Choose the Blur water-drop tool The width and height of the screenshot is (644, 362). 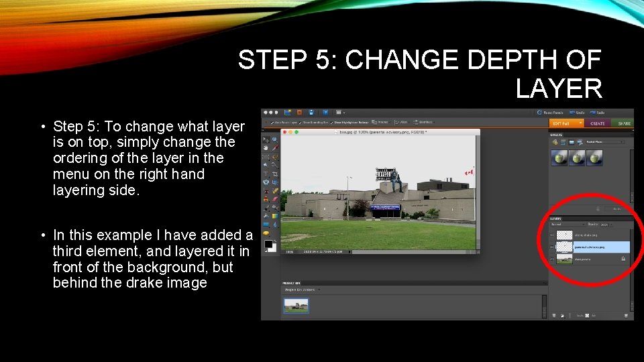pos(275,224)
